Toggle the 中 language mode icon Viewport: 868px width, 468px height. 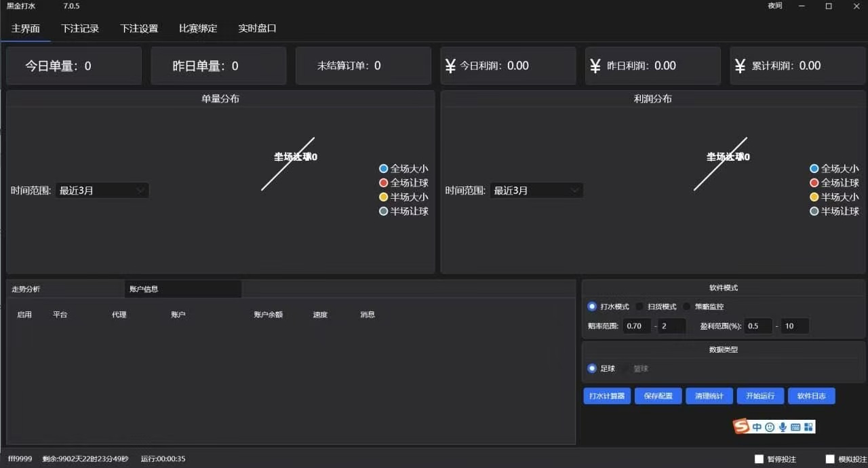click(x=757, y=427)
